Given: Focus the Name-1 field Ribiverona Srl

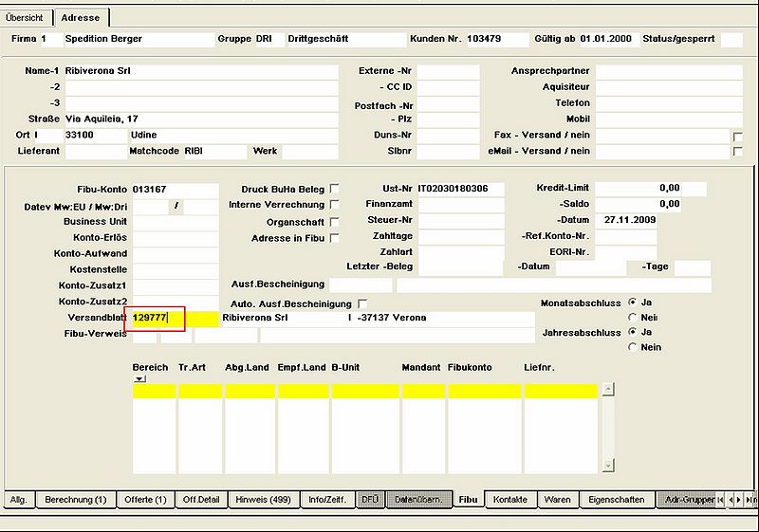Looking at the screenshot, I should pos(201,71).
